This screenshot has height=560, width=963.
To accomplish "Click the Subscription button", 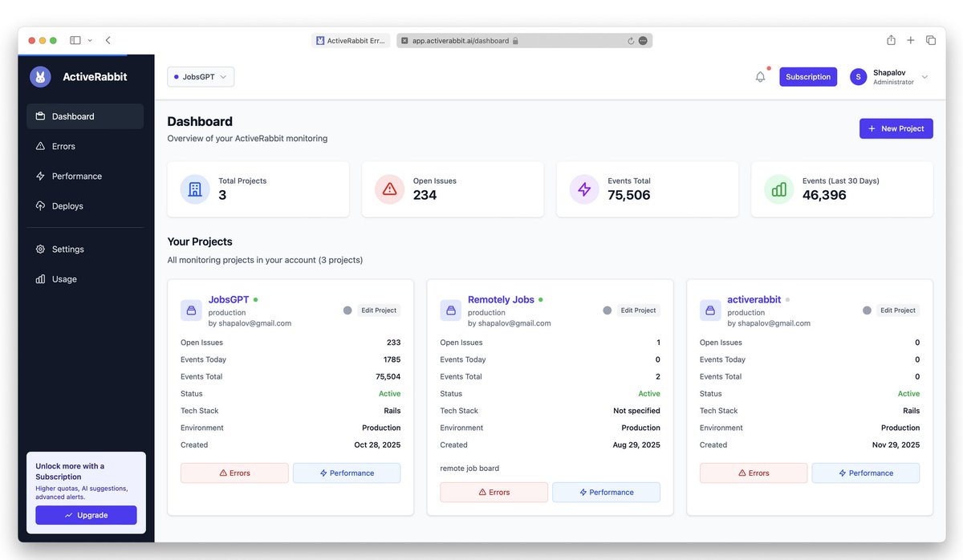I will [x=808, y=77].
